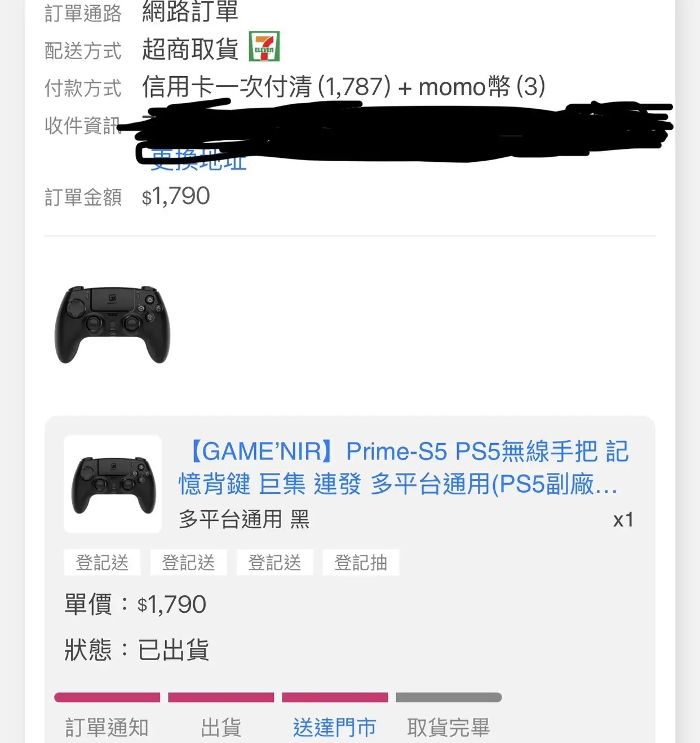Viewport: 700px width, 743px height.
Task: Tap the 更換地址 change address link
Action: tap(198, 160)
